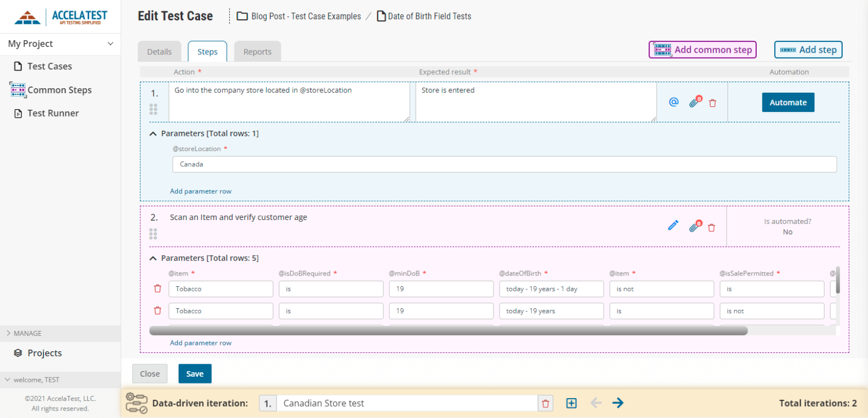Screen dimensions: 868x418
Task: Edit step 2 using the pencil icon
Action: 673,225
